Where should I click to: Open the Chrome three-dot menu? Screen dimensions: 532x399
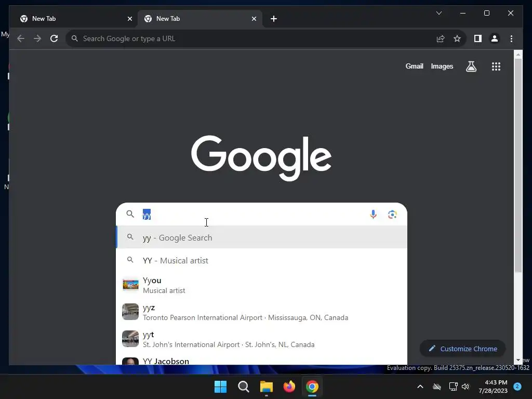pyautogui.click(x=511, y=38)
